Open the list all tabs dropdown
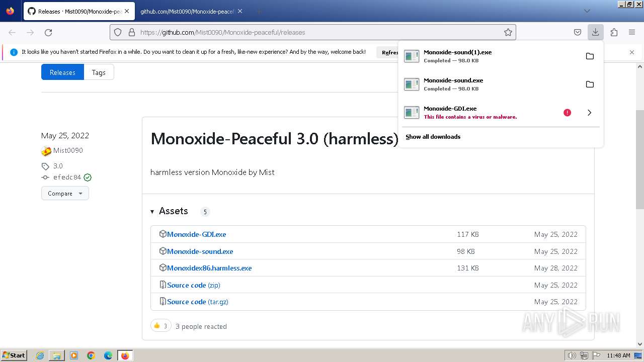Image resolution: width=644 pixels, height=362 pixels. pos(587,11)
